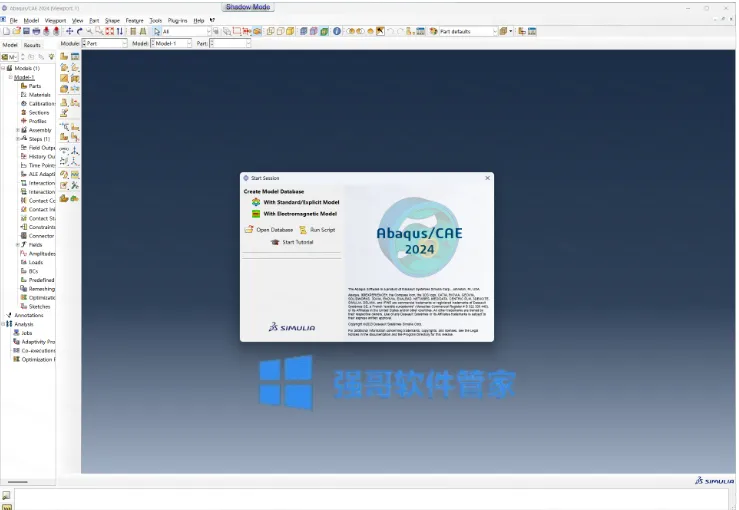The height and width of the screenshot is (510, 739).
Task: Open the Module dropdown showing Part
Action: coord(105,43)
